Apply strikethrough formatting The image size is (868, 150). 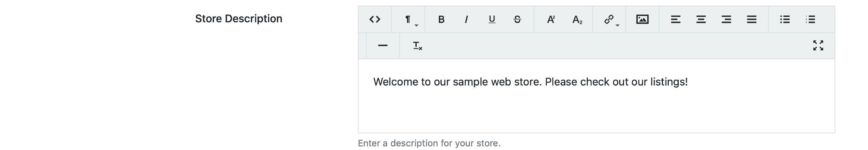click(517, 20)
